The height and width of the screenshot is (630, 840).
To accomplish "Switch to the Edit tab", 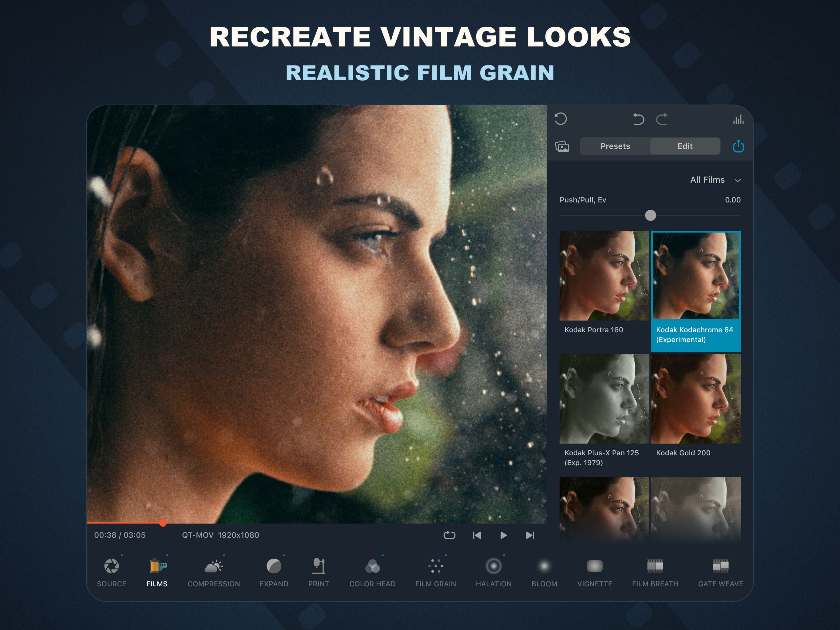I will (685, 146).
